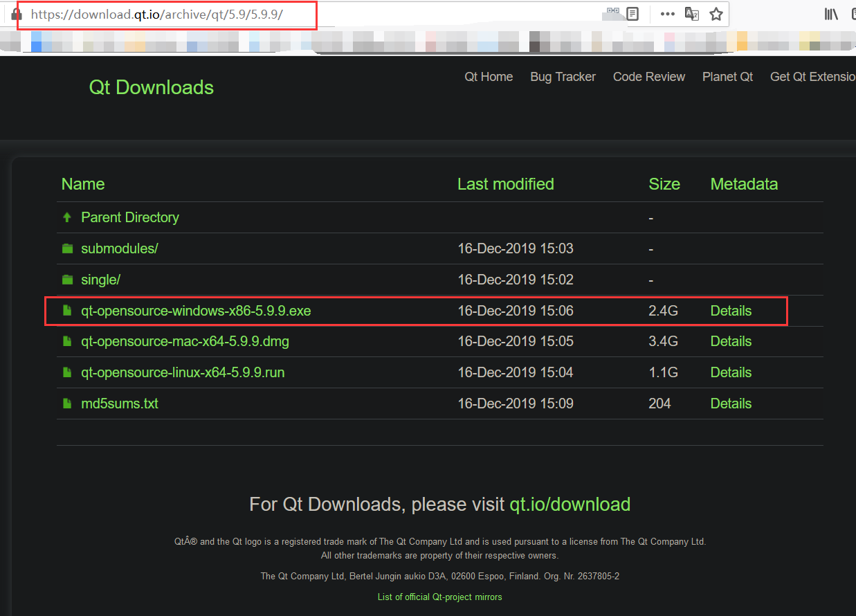Image resolution: width=856 pixels, height=616 pixels.
Task: Download qt-opensource-windows-x86-5.9.9.exe
Action: [196, 311]
